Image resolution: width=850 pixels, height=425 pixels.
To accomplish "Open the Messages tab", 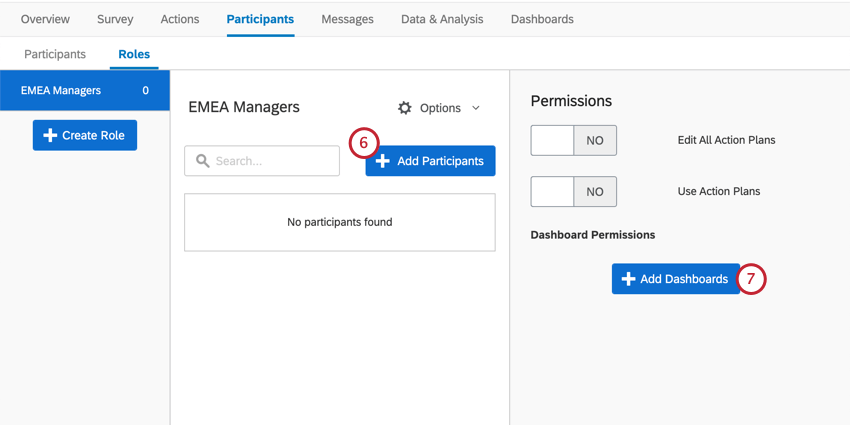I will pos(347,19).
